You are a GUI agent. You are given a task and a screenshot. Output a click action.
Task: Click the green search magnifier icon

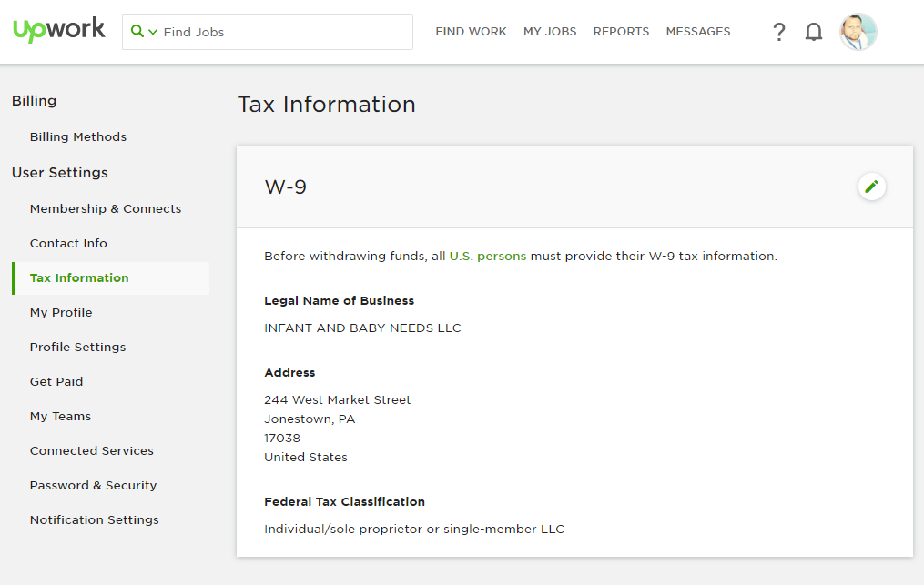point(137,31)
